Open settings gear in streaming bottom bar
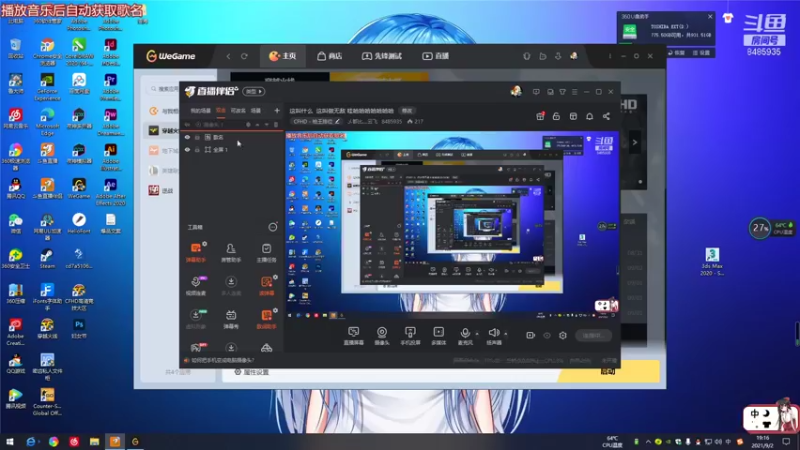 click(563, 335)
